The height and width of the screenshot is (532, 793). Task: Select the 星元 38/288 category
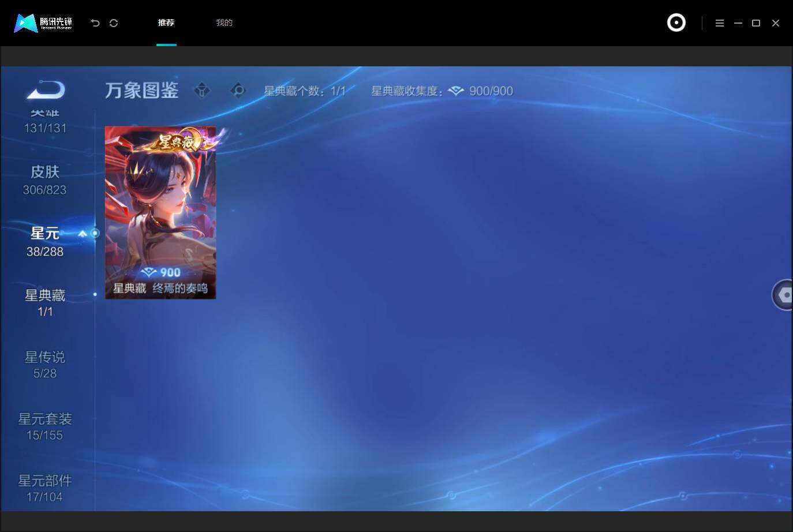pos(45,242)
